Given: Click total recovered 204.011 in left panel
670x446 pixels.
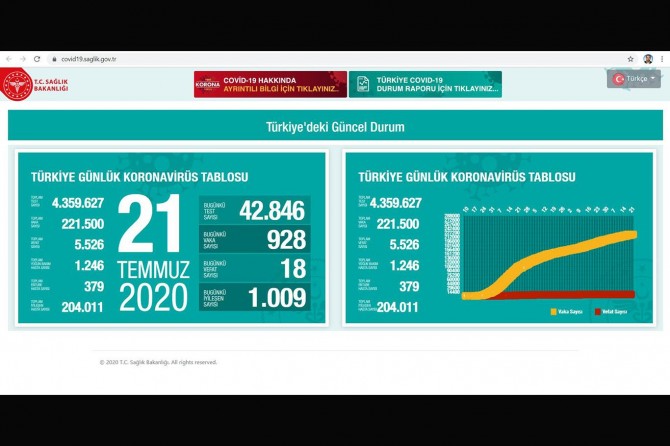Looking at the screenshot, I should [82, 307].
